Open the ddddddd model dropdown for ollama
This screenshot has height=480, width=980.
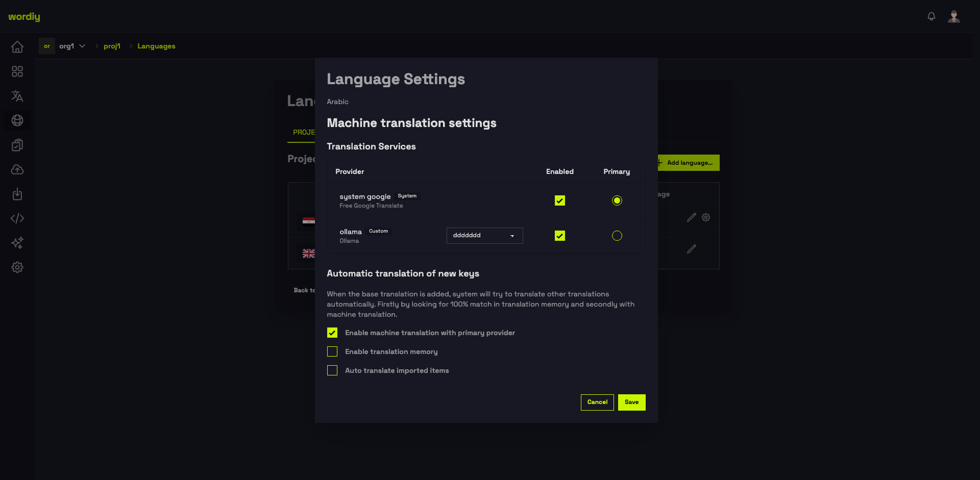click(485, 236)
